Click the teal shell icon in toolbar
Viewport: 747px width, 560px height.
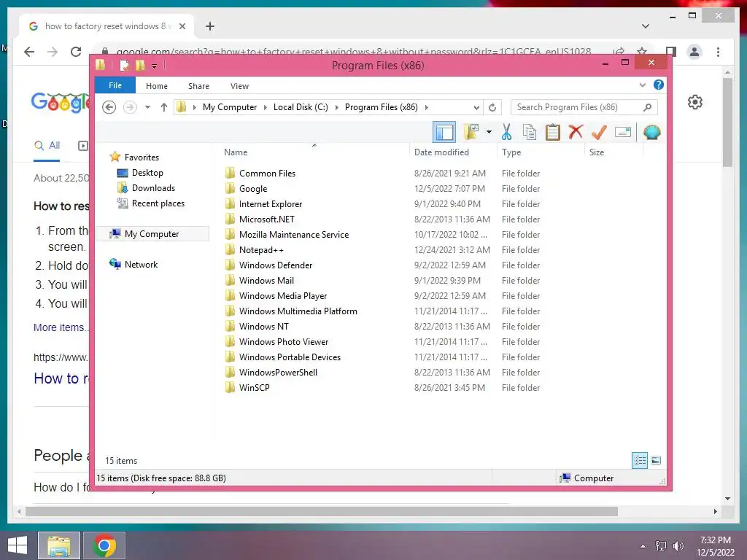(x=651, y=133)
